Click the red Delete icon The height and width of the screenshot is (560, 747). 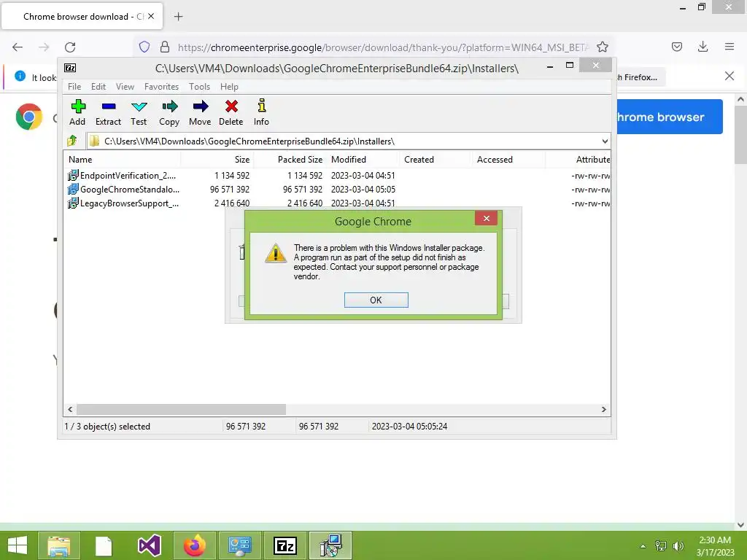coord(231,106)
